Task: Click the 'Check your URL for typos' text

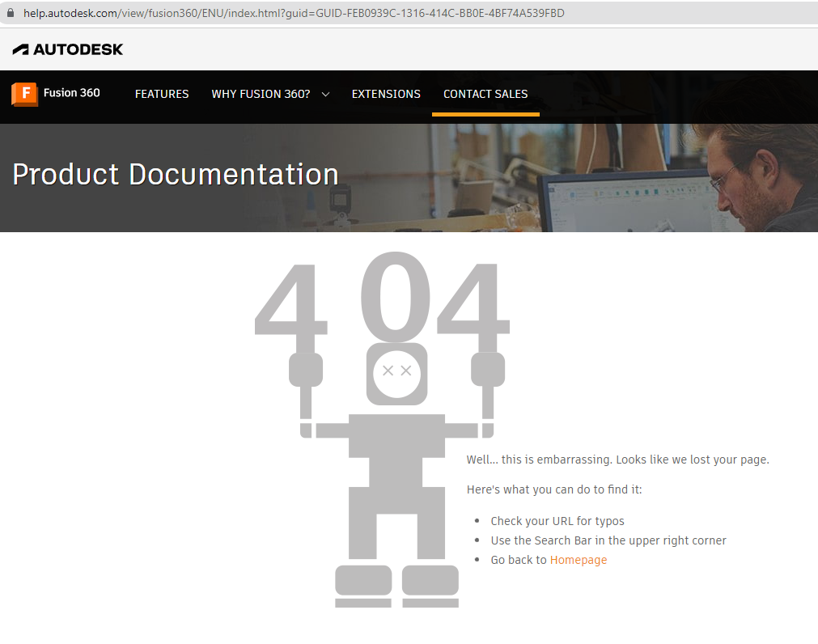Action: [557, 521]
